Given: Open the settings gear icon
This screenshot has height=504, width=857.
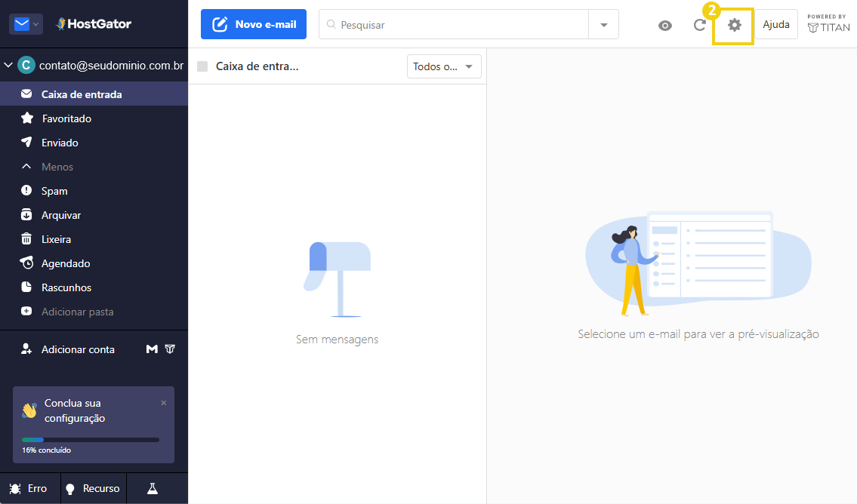Looking at the screenshot, I should 732,24.
